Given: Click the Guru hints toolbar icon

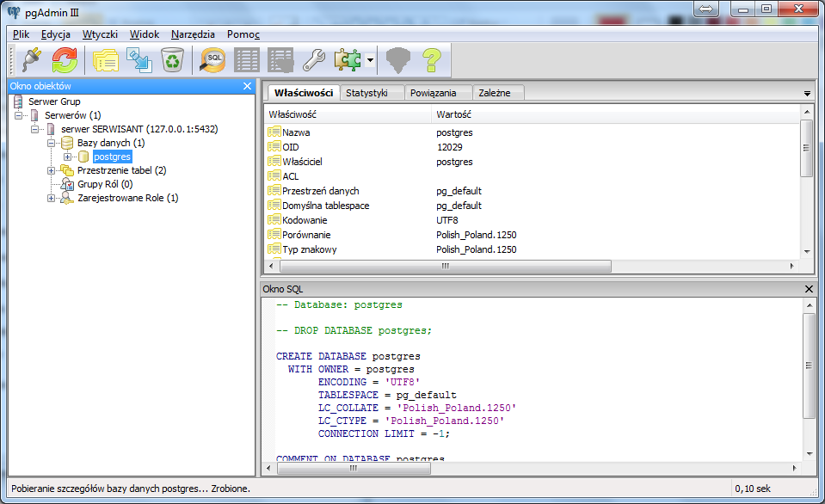Looking at the screenshot, I should click(397, 60).
